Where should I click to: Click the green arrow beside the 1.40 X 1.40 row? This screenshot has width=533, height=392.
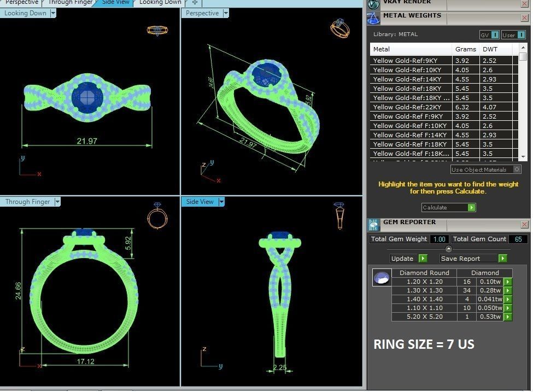[507, 299]
